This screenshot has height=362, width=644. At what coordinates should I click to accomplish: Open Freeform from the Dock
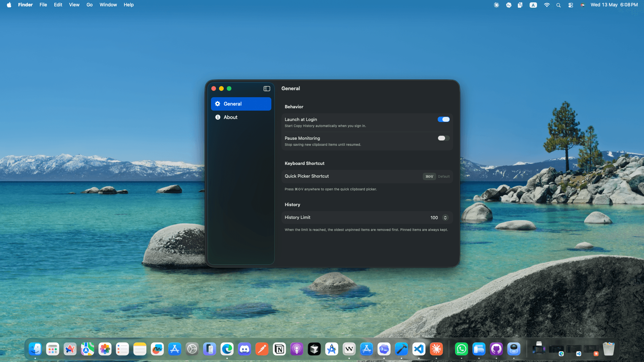pos(157,349)
